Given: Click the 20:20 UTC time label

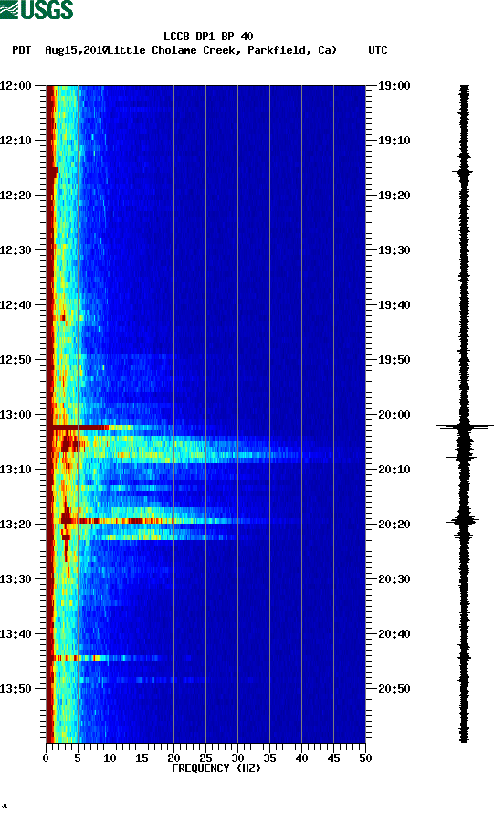Looking at the screenshot, I should pos(394,525).
